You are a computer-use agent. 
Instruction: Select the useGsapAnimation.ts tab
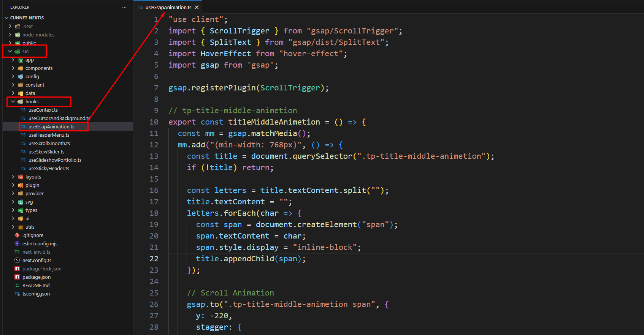168,7
